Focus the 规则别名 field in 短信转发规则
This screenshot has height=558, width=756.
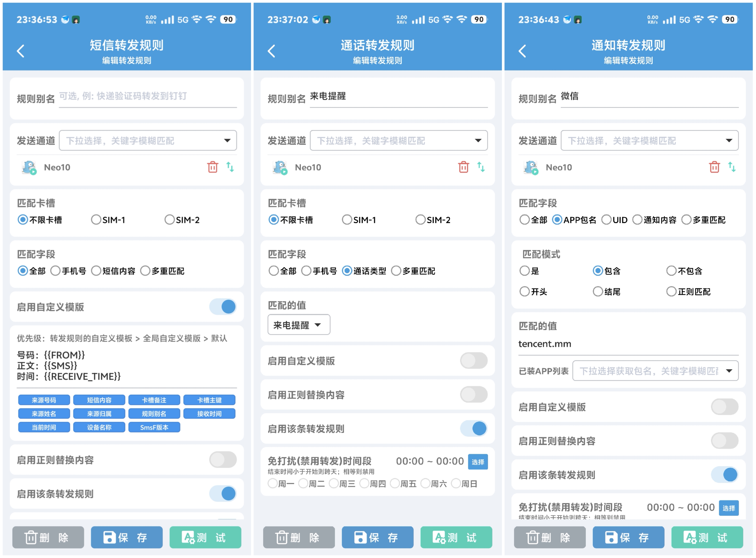[x=148, y=97]
